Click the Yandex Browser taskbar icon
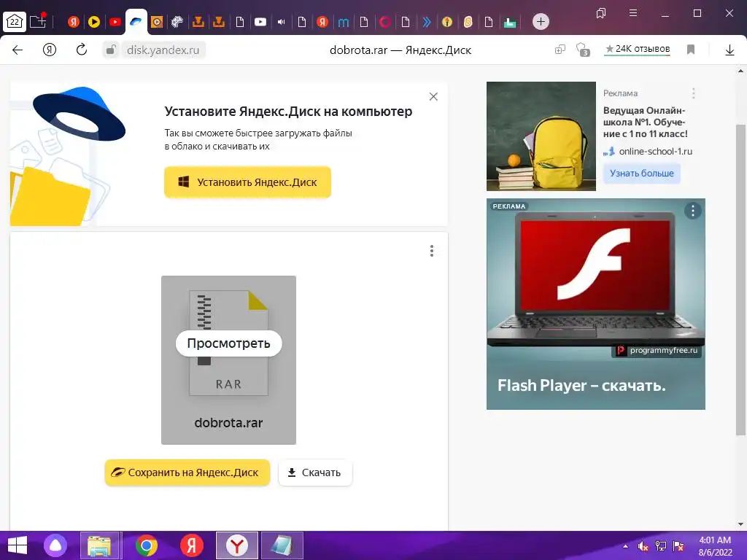This screenshot has width=747, height=560. 237,545
